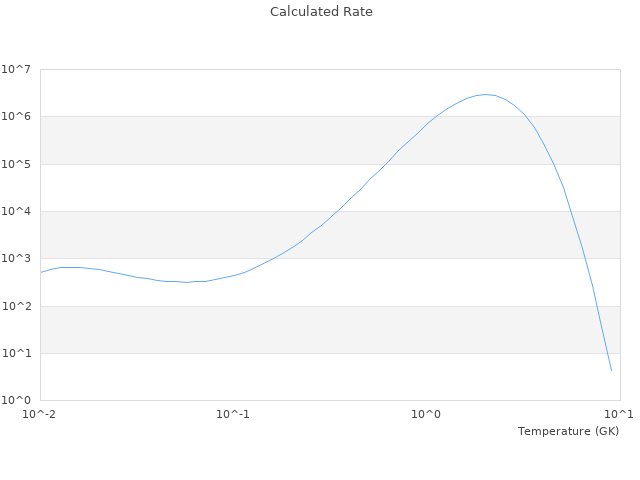Click the "Temperature (GK)" x-axis title
Screen dimensions: 640x480
[568, 431]
